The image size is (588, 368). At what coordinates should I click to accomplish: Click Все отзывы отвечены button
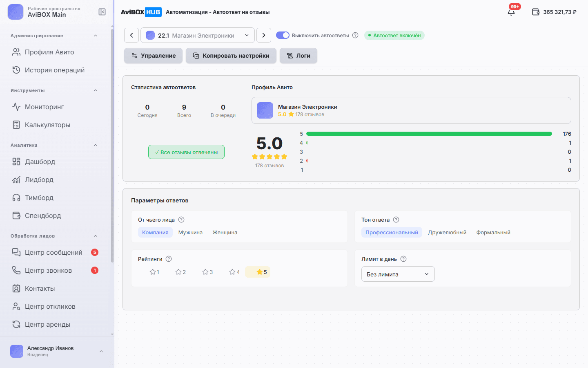click(186, 152)
